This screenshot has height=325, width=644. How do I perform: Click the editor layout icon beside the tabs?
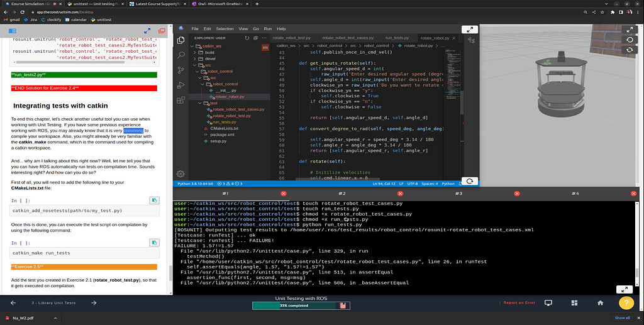point(471,40)
